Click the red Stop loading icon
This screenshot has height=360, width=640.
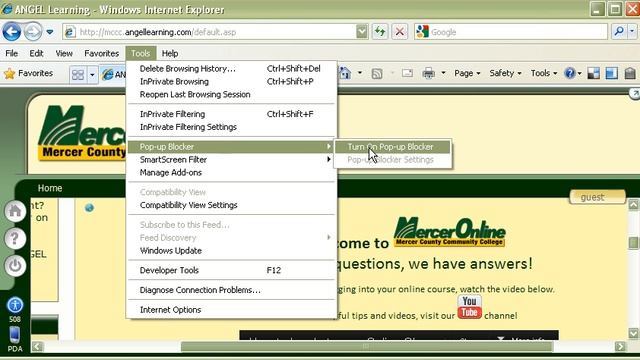[400, 32]
